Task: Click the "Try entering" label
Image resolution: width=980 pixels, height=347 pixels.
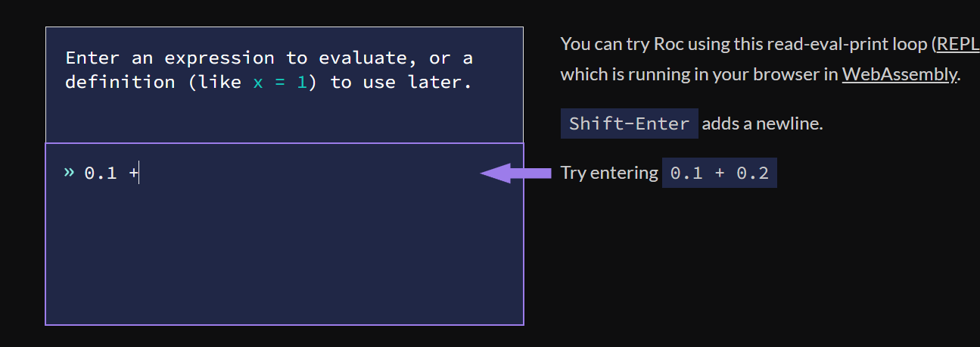Action: pos(609,173)
